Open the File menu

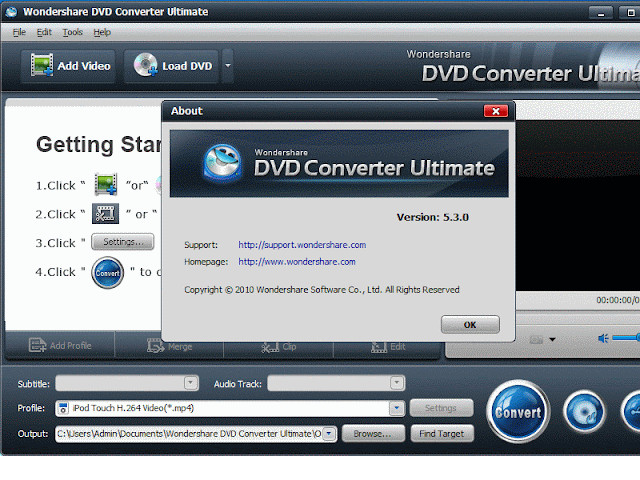(x=19, y=32)
